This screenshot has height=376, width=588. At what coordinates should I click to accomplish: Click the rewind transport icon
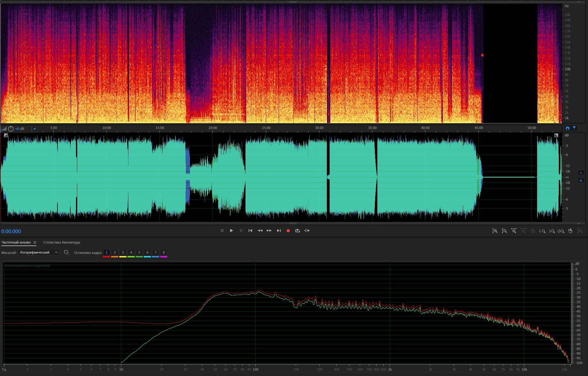[x=260, y=231]
